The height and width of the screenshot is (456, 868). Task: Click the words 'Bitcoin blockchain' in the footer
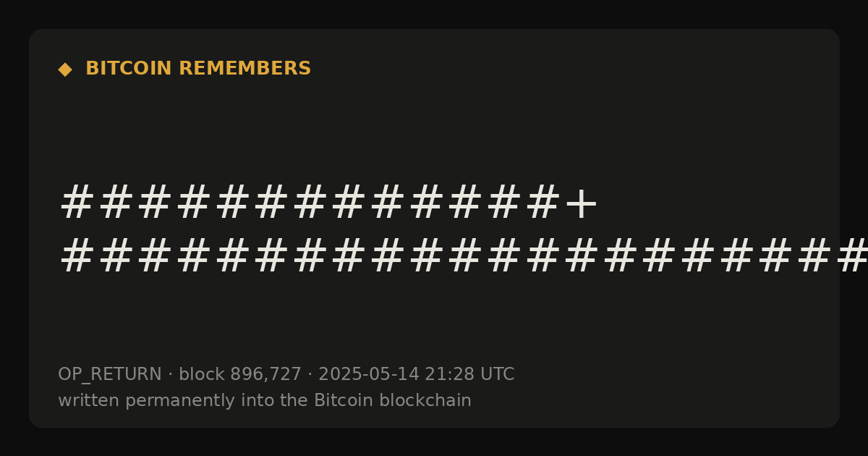coord(393,401)
